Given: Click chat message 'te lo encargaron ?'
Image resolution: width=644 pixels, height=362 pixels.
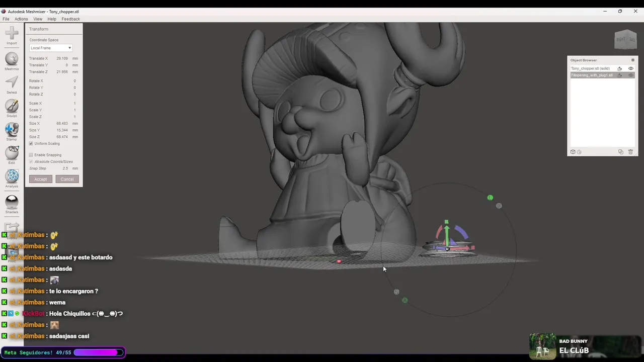Looking at the screenshot, I should 73,291.
